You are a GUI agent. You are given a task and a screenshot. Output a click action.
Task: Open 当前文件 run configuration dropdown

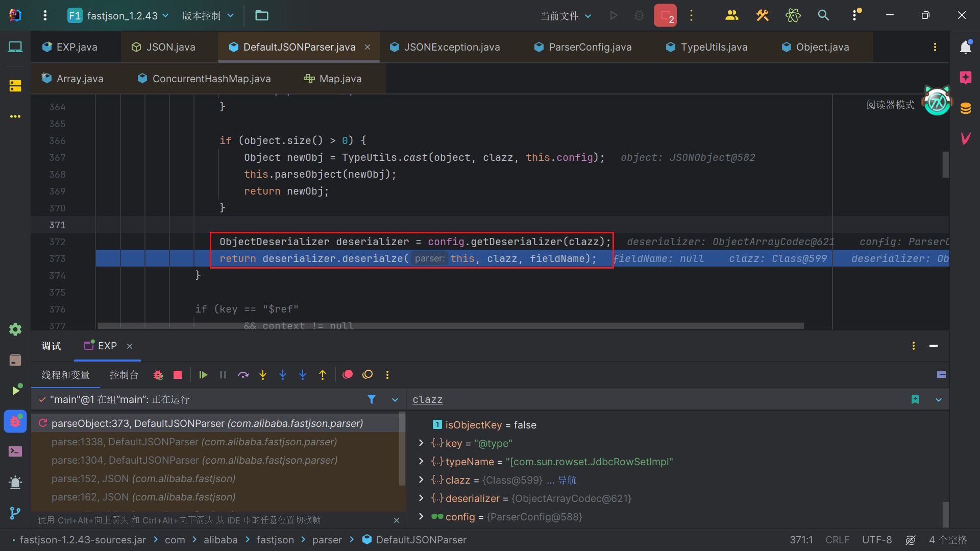566,16
